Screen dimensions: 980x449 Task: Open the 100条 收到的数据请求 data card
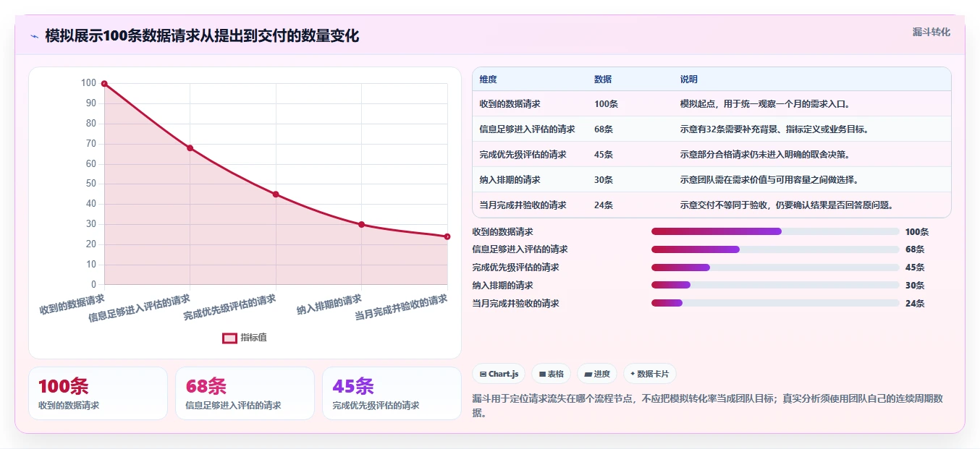(98, 393)
